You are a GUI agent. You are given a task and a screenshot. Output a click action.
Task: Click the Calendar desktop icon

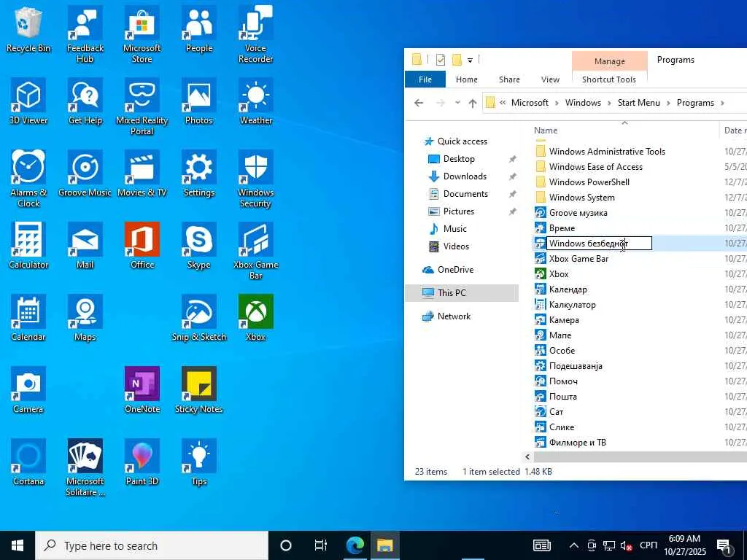[28, 319]
